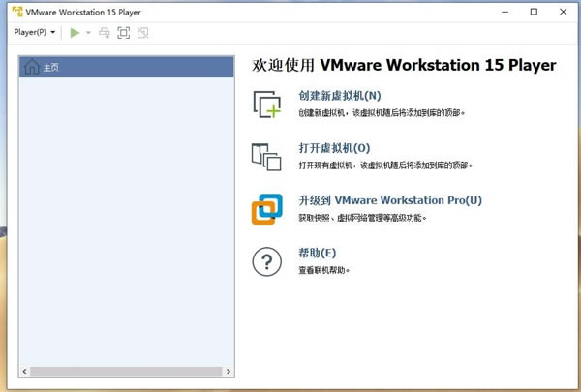The width and height of the screenshot is (581, 392).
Task: Click the green power on play button
Action: click(x=75, y=33)
